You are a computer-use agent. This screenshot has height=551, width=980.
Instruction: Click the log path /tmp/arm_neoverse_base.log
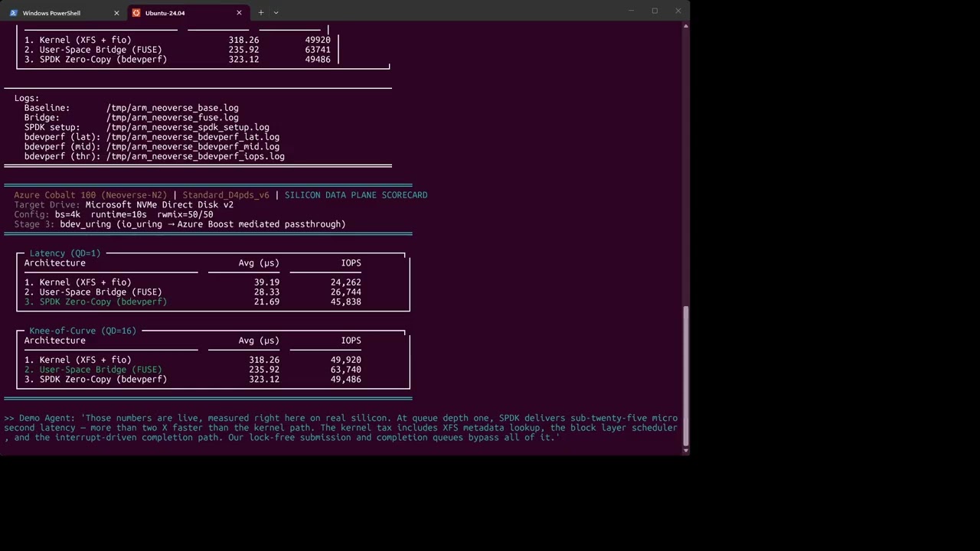(x=172, y=108)
